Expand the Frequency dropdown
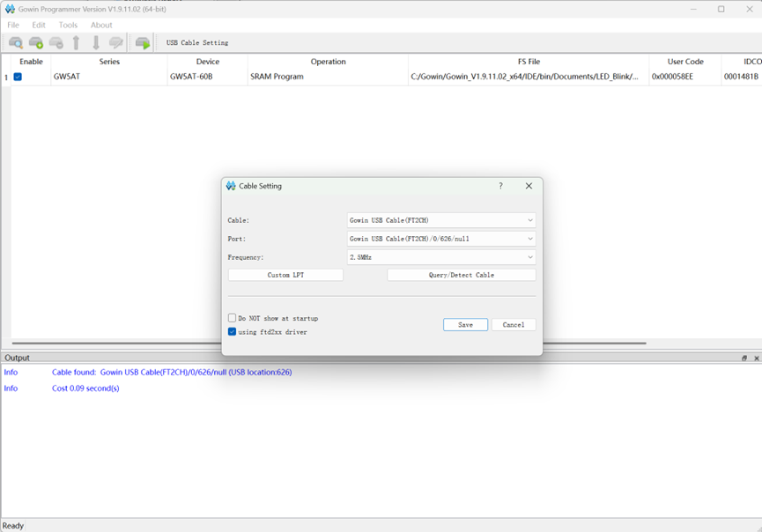This screenshot has height=532, width=762. pos(441,257)
